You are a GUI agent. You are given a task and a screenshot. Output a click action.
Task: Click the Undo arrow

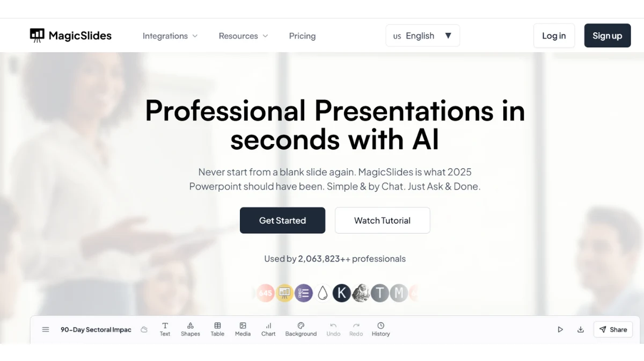333,329
